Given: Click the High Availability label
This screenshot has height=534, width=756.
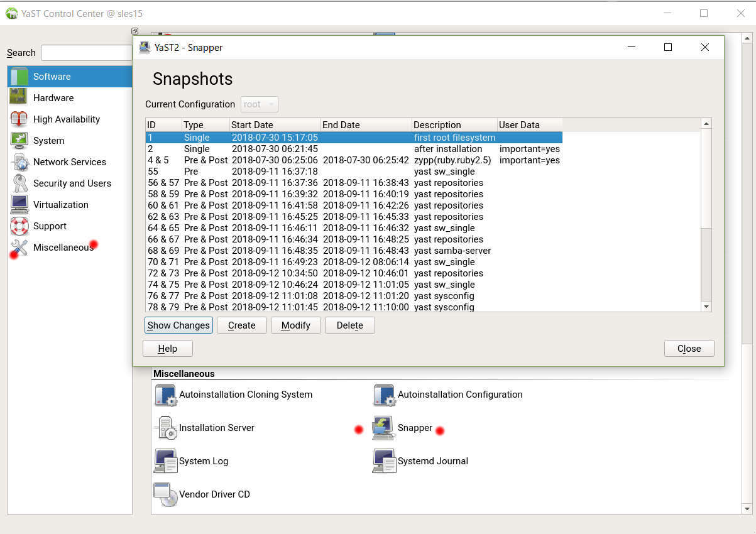Looking at the screenshot, I should pyautogui.click(x=67, y=119).
